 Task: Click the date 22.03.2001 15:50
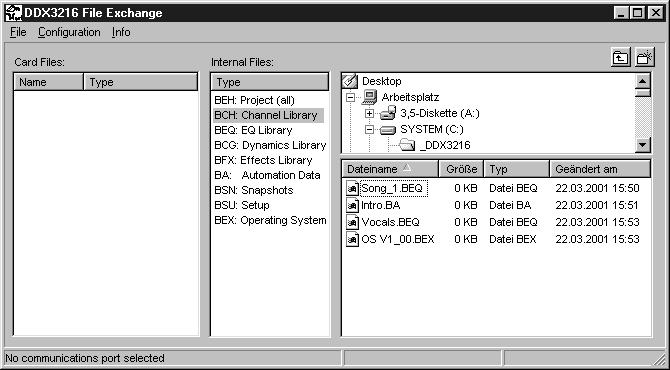click(597, 188)
